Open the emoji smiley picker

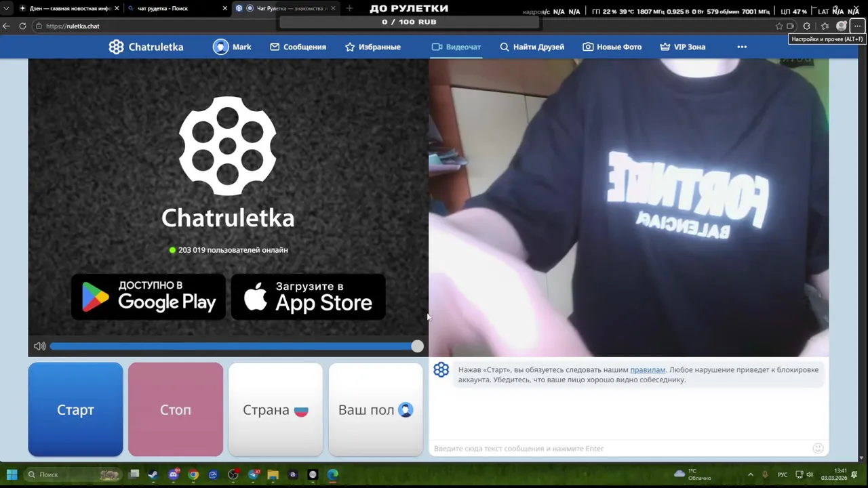818,448
